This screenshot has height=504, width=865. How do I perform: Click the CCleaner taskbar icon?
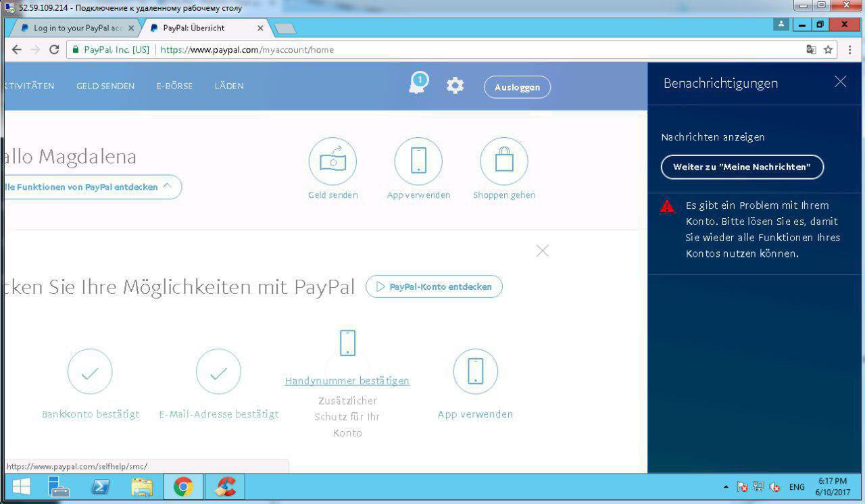coord(224,486)
